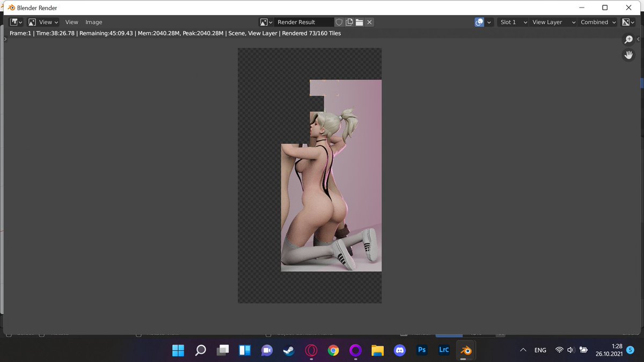644x362 pixels.
Task: Open image file via folder icon
Action: coord(359,22)
